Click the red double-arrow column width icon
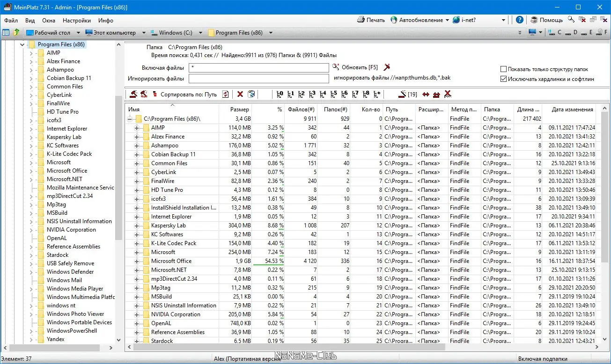The height and width of the screenshot is (364, 611). click(426, 94)
